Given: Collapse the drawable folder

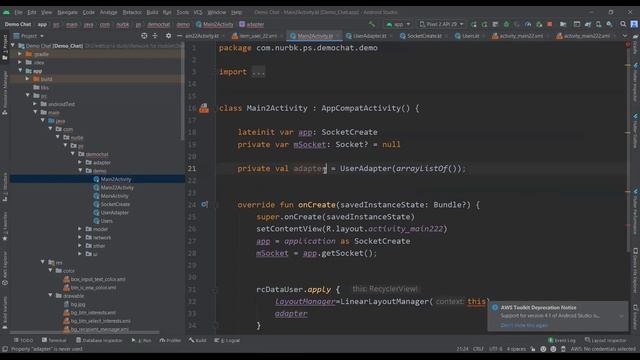Looking at the screenshot, I should (51, 296).
